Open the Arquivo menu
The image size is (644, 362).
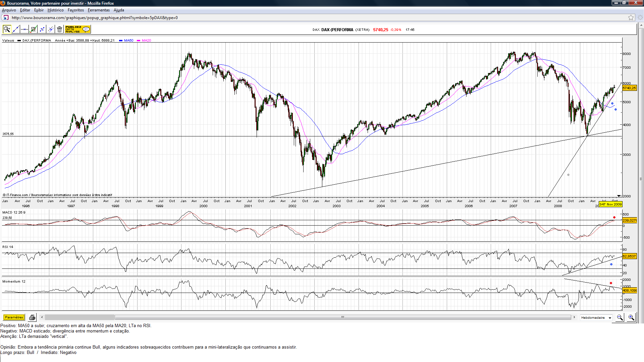(9, 10)
